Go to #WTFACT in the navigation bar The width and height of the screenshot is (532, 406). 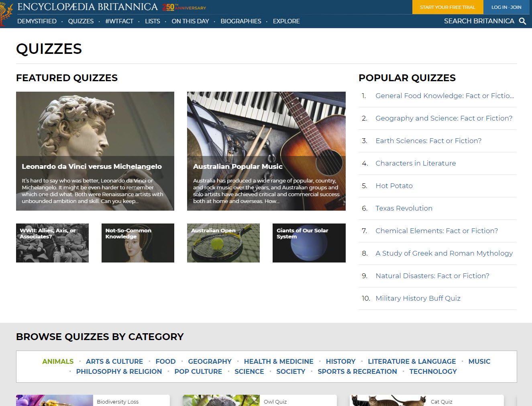(119, 21)
